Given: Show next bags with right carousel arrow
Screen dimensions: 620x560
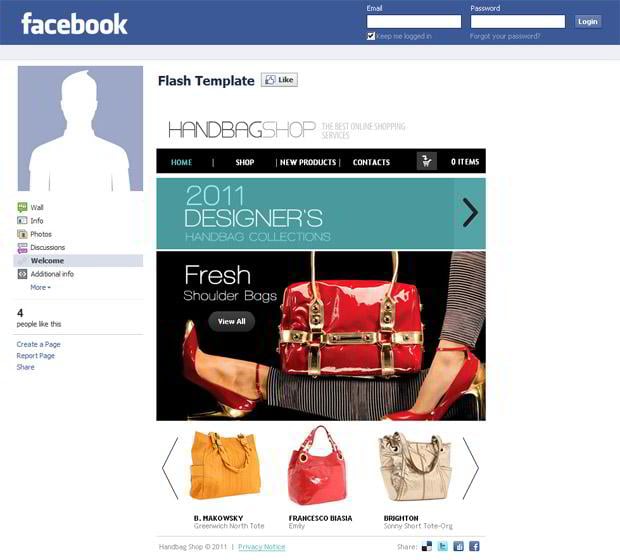Looking at the screenshot, I should pyautogui.click(x=471, y=468).
